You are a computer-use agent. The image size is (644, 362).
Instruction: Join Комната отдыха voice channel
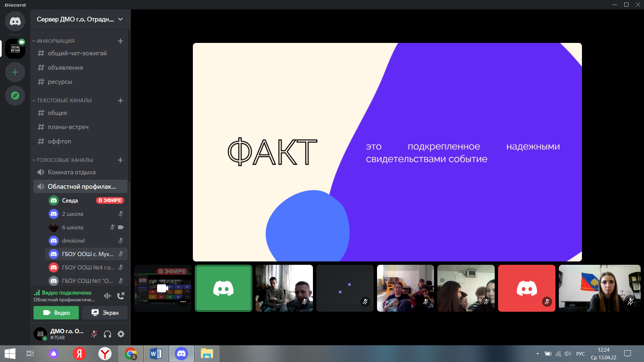coord(71,172)
